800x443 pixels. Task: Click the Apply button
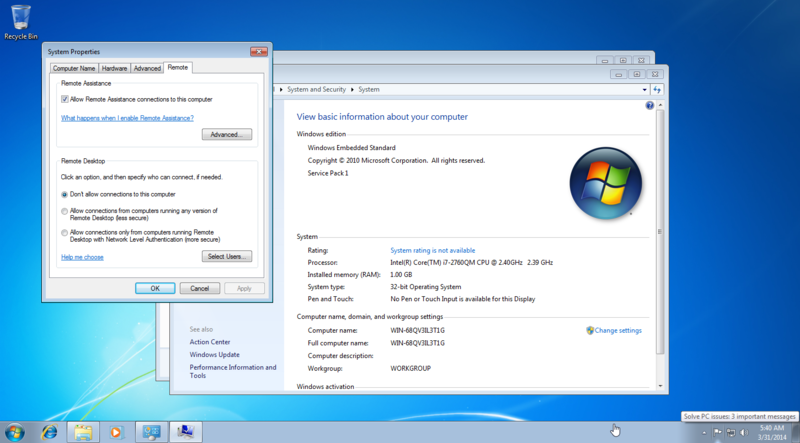click(x=244, y=288)
